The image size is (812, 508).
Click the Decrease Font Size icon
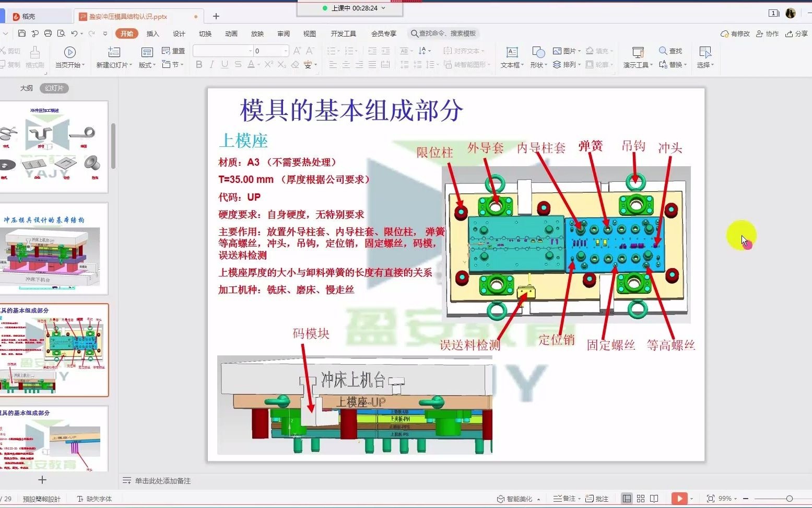[x=310, y=51]
